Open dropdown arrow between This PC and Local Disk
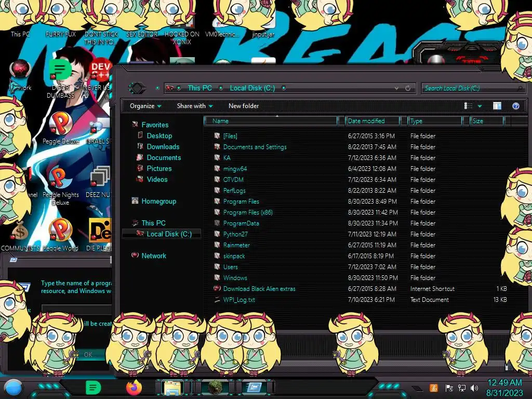 click(221, 88)
